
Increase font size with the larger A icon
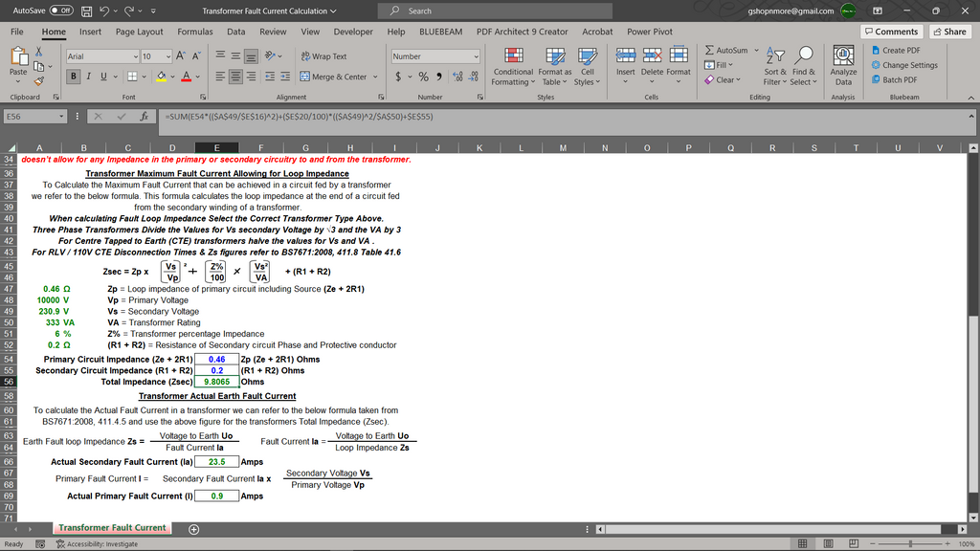tap(181, 56)
